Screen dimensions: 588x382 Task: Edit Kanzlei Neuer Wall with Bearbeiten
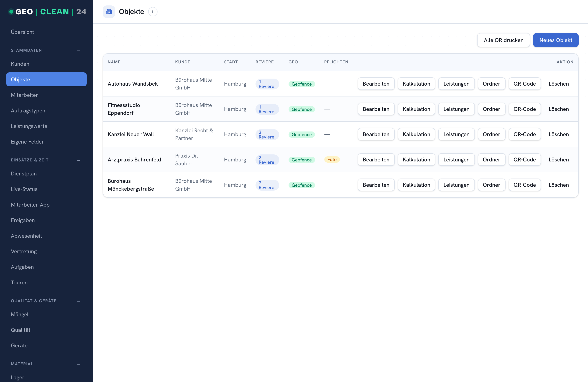(x=376, y=134)
